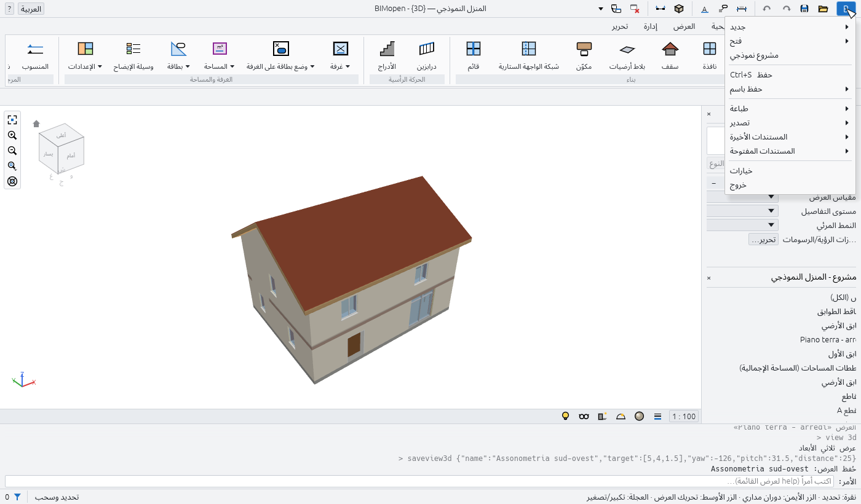Select the بلاط أرضيات floor slab tool
The height and width of the screenshot is (504, 861).
(x=627, y=55)
